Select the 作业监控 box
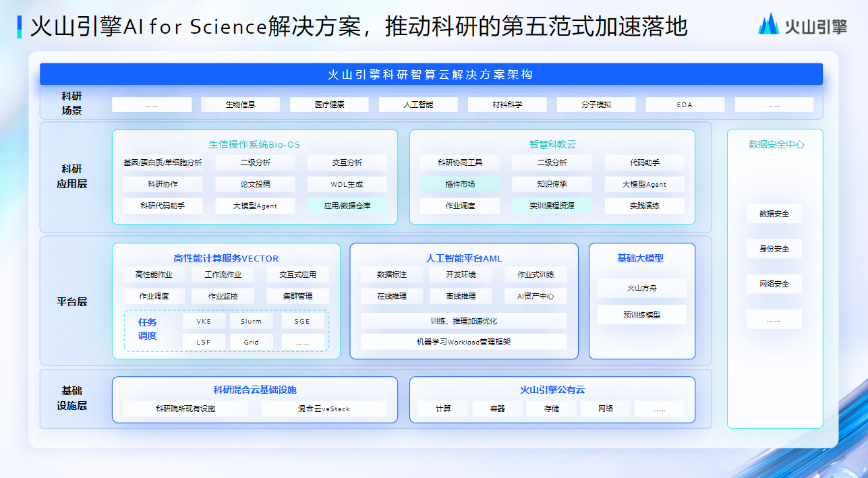 coord(223,296)
